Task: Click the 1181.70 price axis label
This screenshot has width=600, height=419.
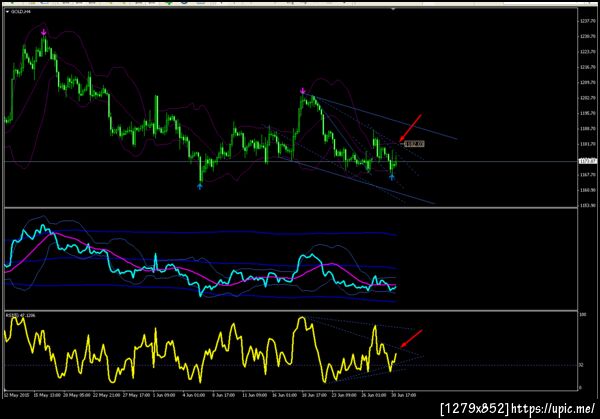Action: click(x=588, y=144)
